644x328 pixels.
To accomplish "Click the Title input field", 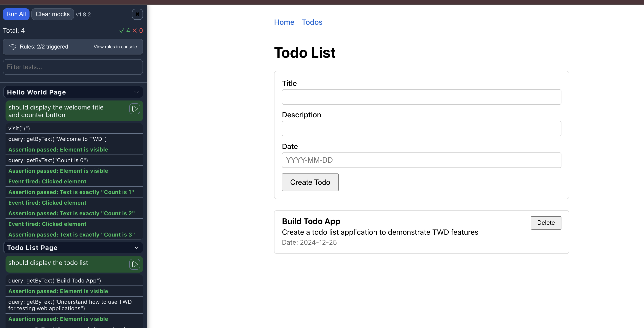I will click(x=421, y=97).
